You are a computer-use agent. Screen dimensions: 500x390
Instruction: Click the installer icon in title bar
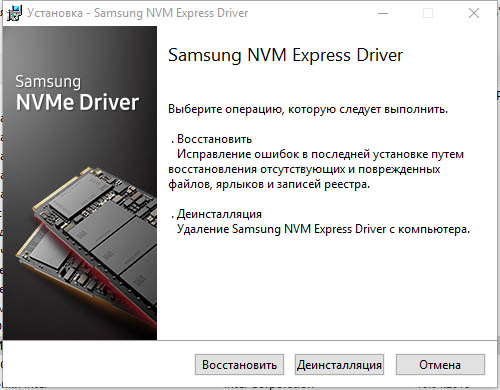click(x=14, y=13)
